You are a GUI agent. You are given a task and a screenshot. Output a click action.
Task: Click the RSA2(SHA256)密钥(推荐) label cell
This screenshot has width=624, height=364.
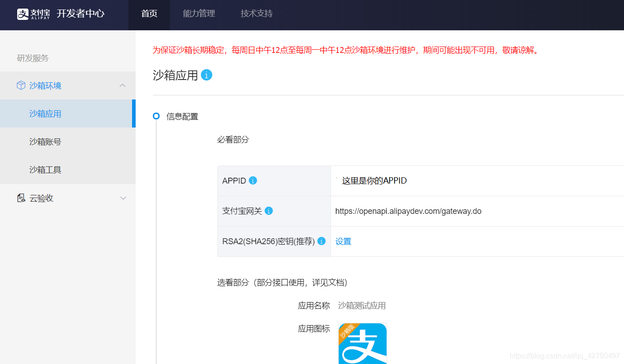click(274, 241)
